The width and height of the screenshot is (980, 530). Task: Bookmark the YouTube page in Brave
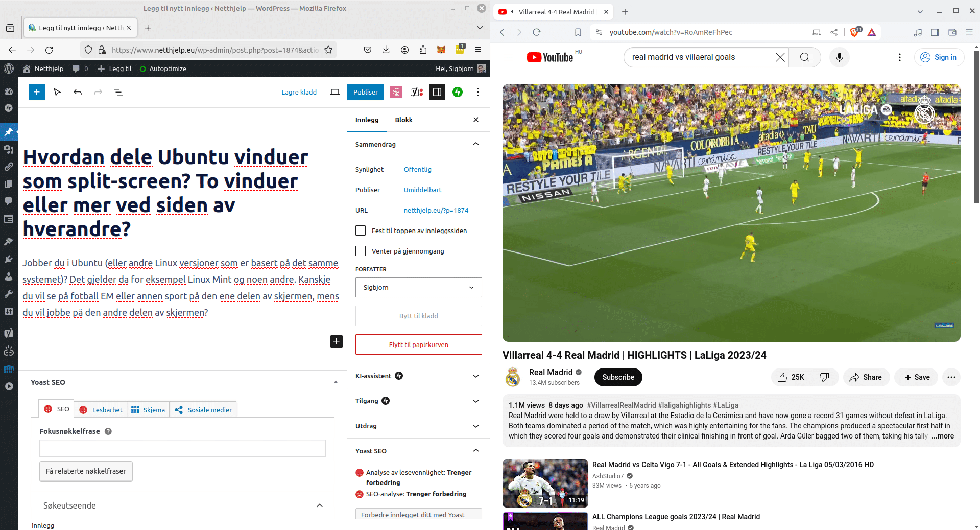578,32
